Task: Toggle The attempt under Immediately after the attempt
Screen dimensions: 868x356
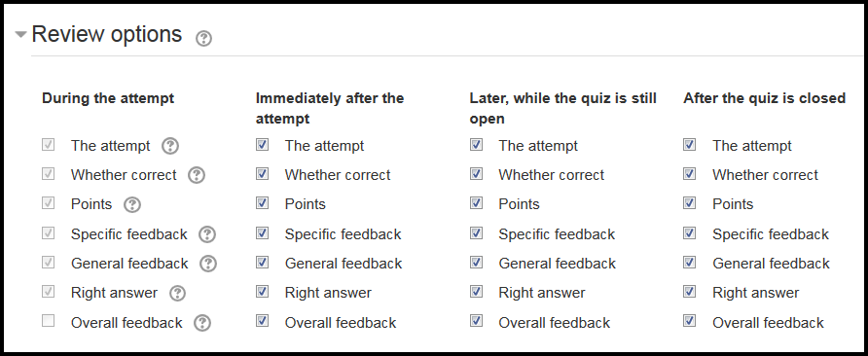Action: [263, 145]
